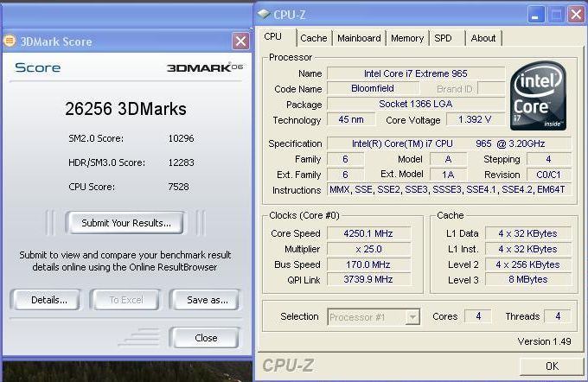Click the Level 3 cache 8 MBytes value
The height and width of the screenshot is (382, 588).
click(528, 280)
